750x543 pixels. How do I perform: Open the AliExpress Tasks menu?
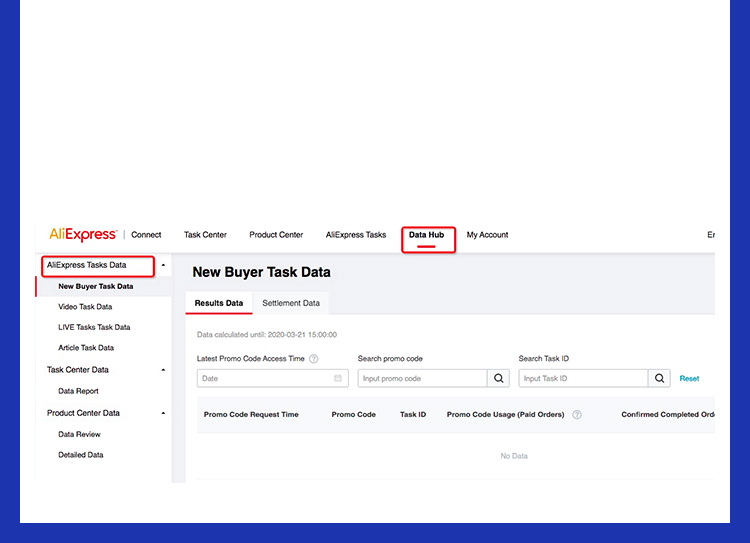coord(356,235)
